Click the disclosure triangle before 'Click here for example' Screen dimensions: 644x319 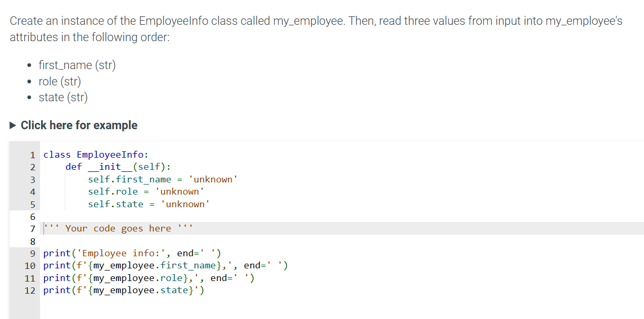click(x=12, y=125)
